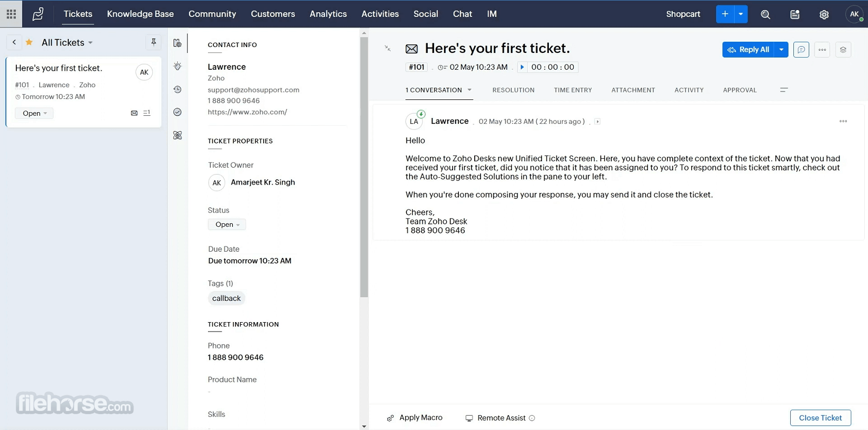Image resolution: width=868 pixels, height=430 pixels.
Task: Click the email channel icon on ticket card
Action: pos(134,113)
